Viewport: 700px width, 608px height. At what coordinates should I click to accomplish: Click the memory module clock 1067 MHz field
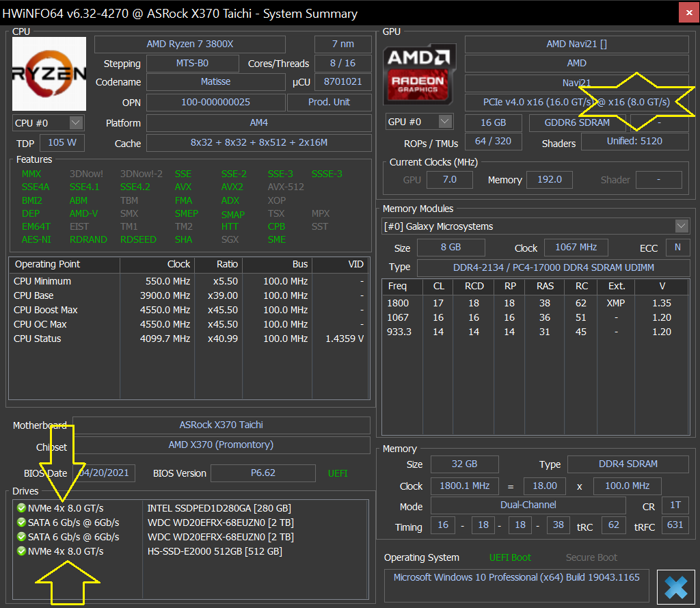pos(576,247)
